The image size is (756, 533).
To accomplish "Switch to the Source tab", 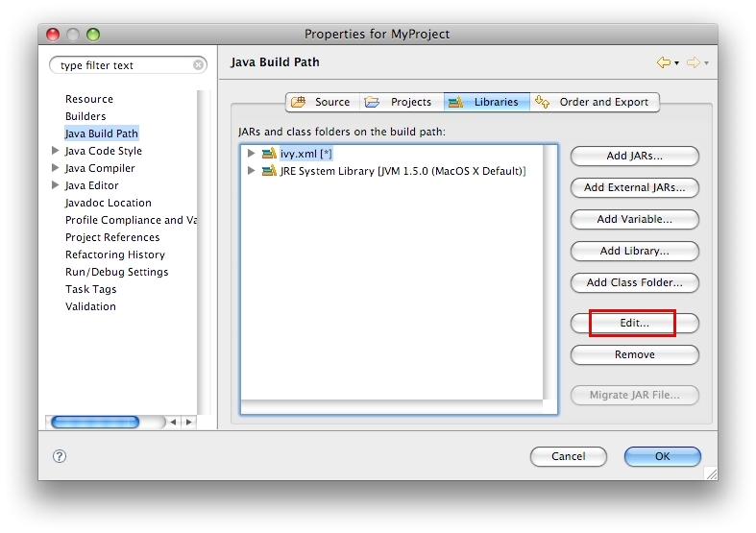I will (322, 102).
